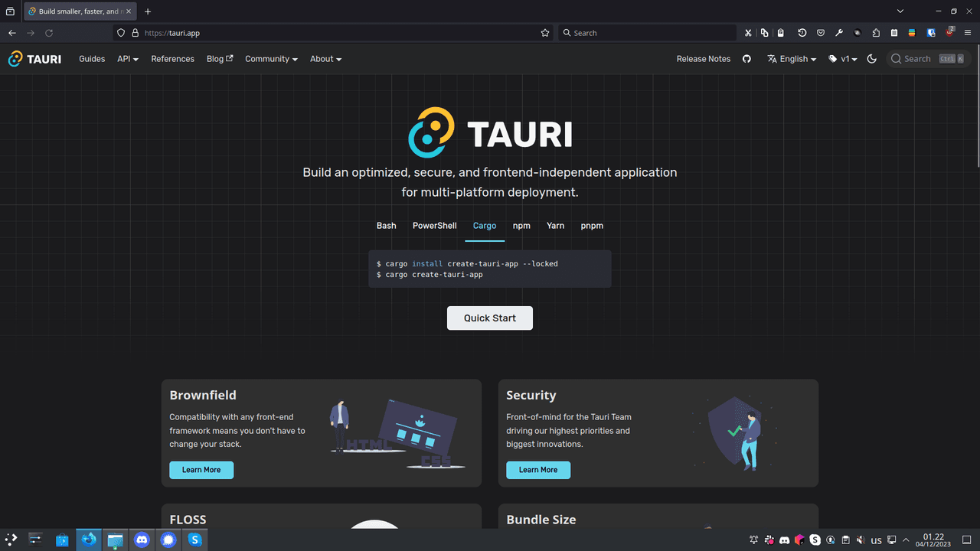
Task: Click the padlock site security icon
Action: click(135, 33)
